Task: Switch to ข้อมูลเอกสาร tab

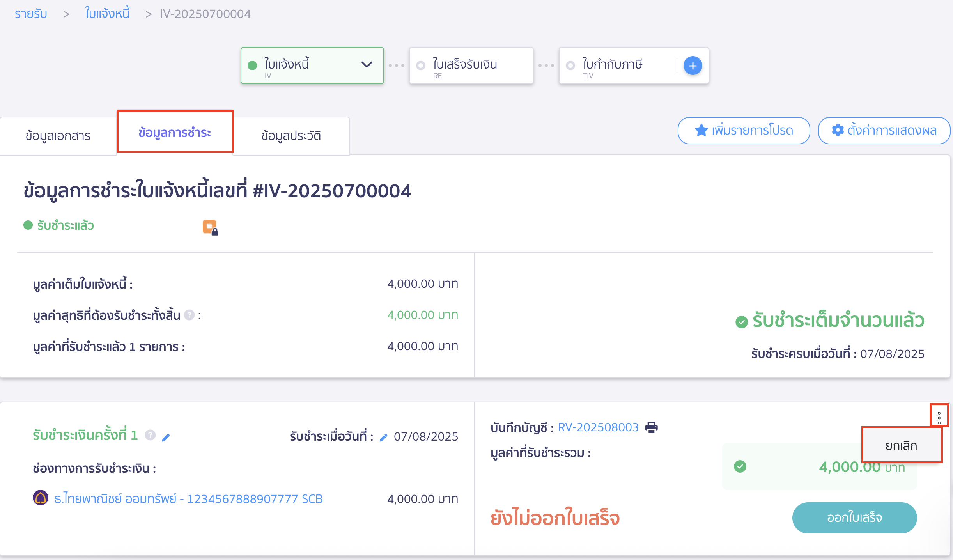Action: (x=58, y=136)
